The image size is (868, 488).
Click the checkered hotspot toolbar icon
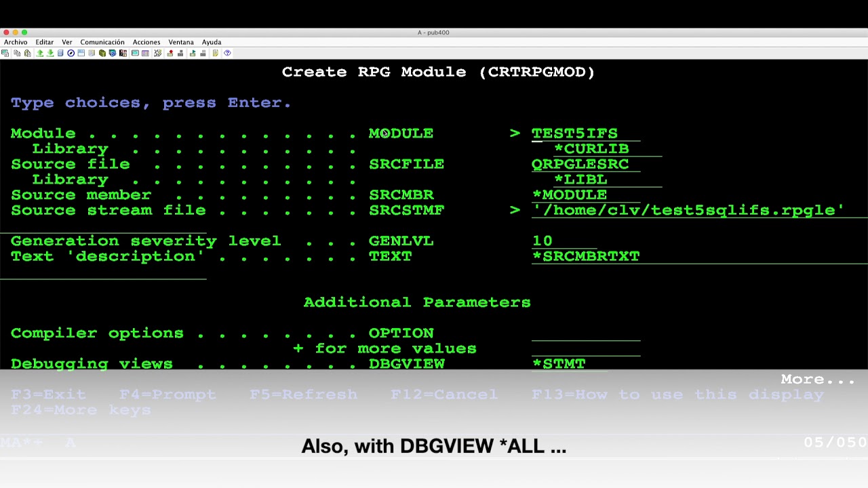tap(157, 53)
